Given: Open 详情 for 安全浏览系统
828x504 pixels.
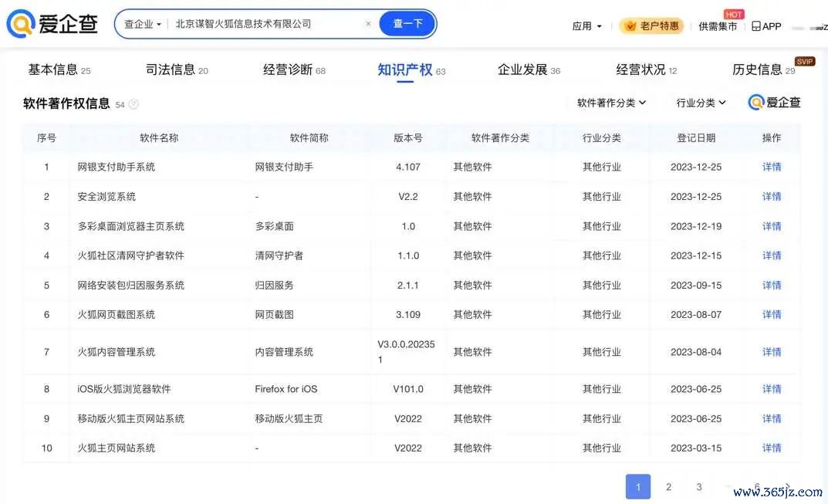Looking at the screenshot, I should coord(772,197).
